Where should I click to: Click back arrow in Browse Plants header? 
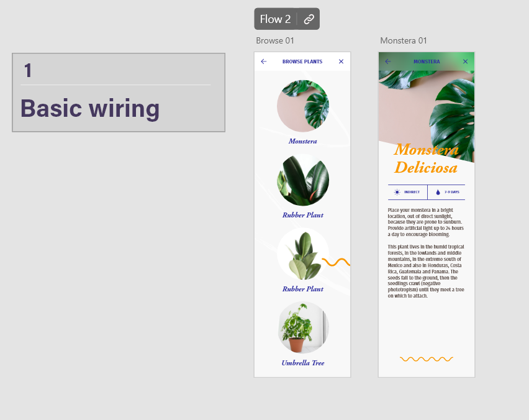point(264,62)
